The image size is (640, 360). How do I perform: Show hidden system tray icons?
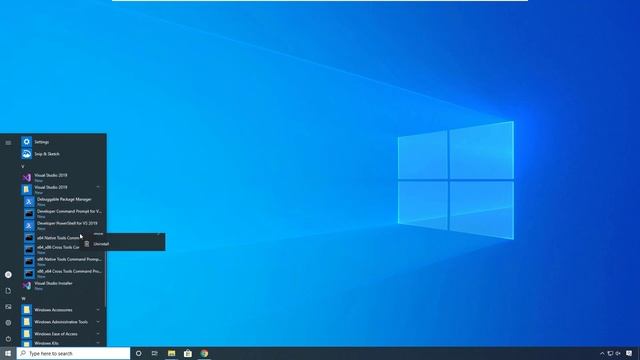tap(602, 353)
